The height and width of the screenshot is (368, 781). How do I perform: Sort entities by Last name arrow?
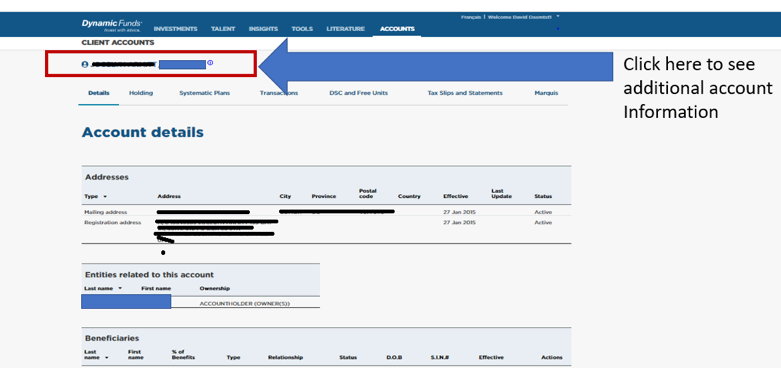point(120,288)
